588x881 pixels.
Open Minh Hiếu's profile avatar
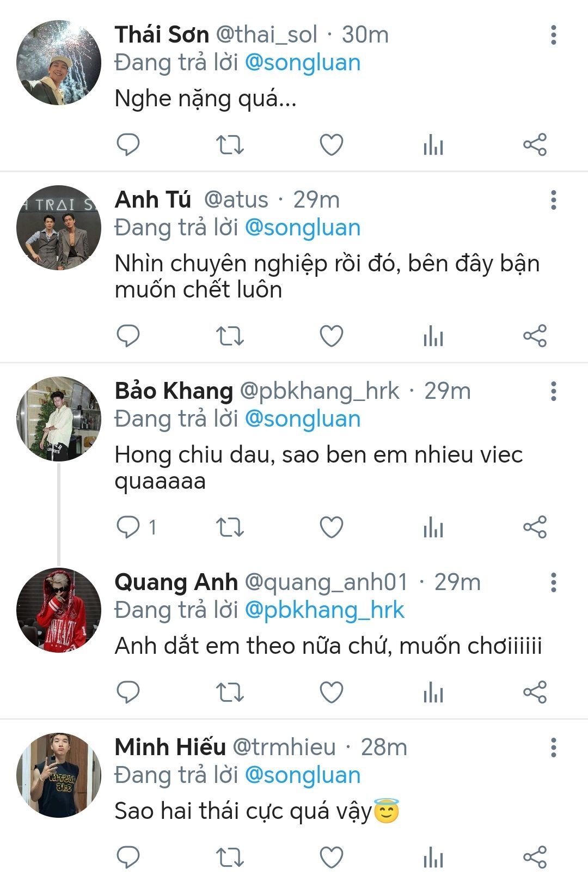(x=59, y=775)
